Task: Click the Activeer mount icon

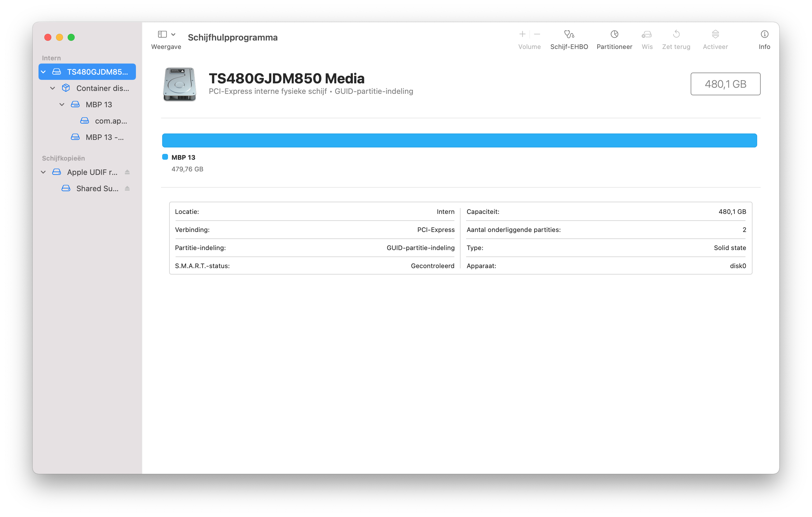Action: (715, 34)
